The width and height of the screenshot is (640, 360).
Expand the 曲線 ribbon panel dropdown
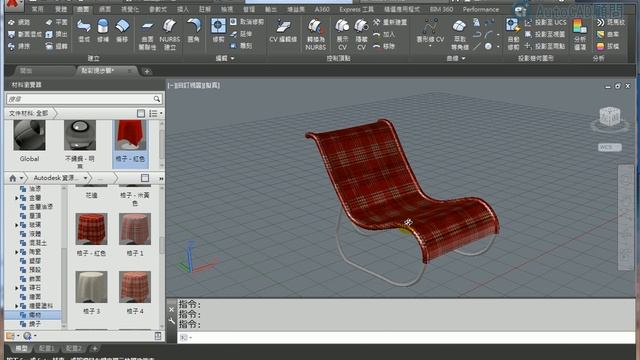coord(456,58)
